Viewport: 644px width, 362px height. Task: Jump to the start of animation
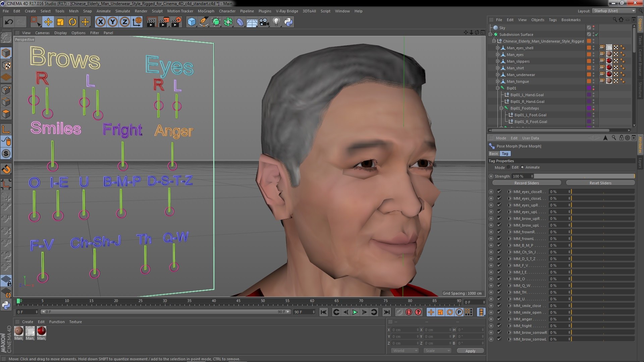(323, 312)
